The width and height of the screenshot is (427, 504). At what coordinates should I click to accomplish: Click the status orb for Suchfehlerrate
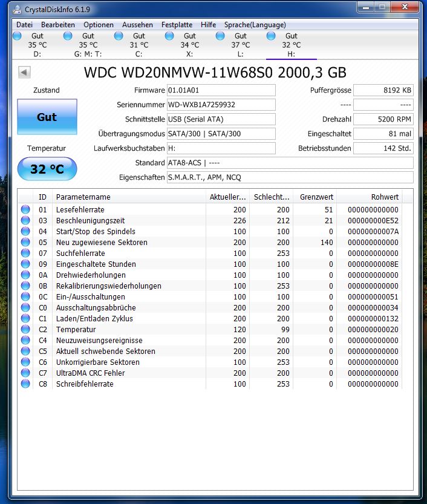coord(25,254)
